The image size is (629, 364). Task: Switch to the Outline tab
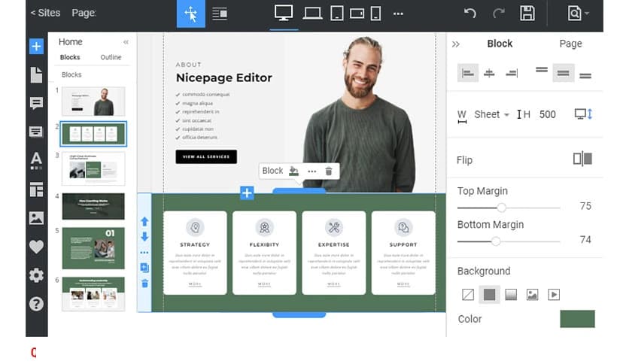111,57
